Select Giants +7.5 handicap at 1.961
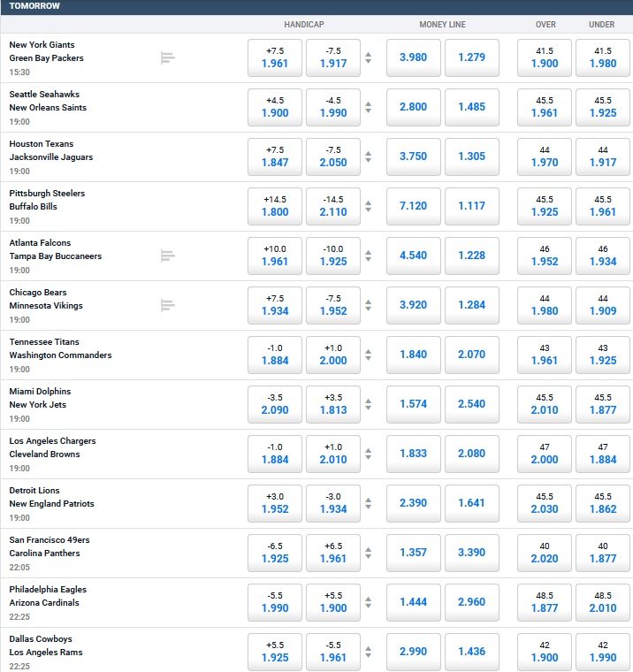 (275, 57)
